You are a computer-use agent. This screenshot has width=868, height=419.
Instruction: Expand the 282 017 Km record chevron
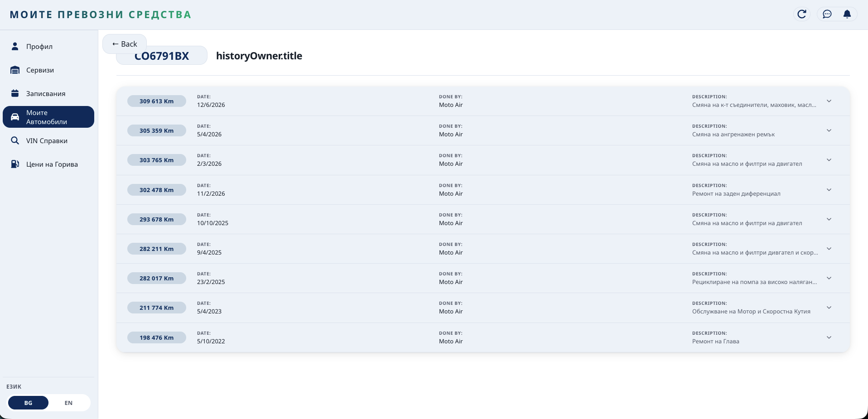point(829,278)
